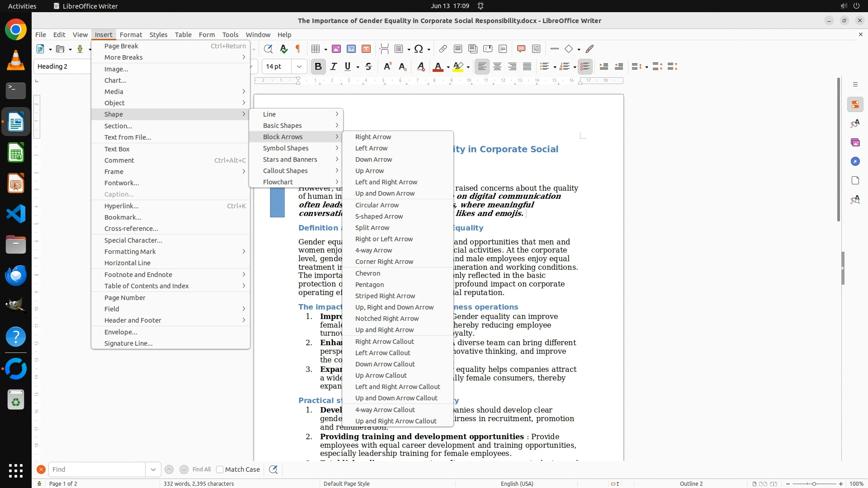This screenshot has height=488, width=868.
Task: Toggle Bold formatting button
Action: click(x=318, y=66)
